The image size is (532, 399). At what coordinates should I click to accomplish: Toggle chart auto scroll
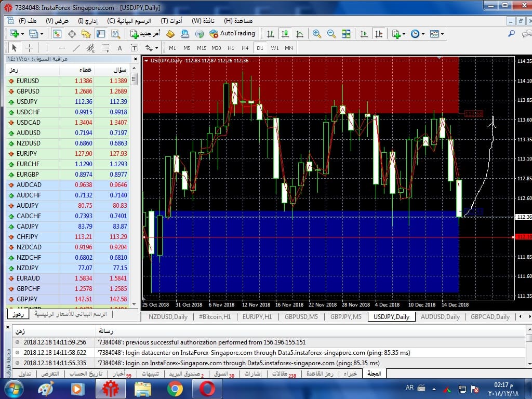(x=364, y=34)
